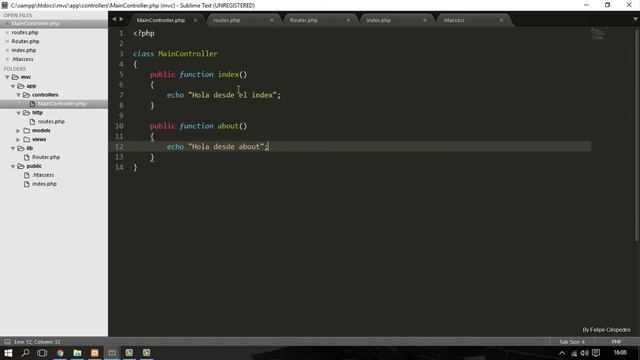This screenshot has width=640, height=360.
Task: Click the views folder icon
Action: point(27,140)
